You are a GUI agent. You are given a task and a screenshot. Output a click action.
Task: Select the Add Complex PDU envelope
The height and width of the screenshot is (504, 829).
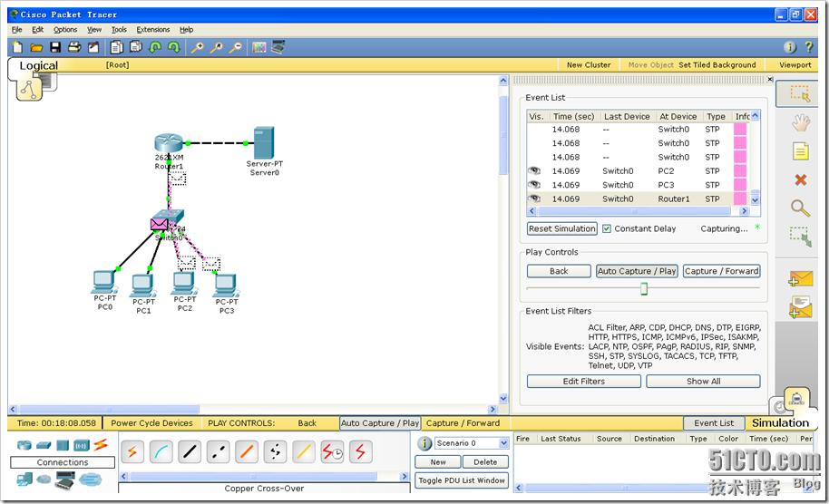pyautogui.click(x=801, y=307)
